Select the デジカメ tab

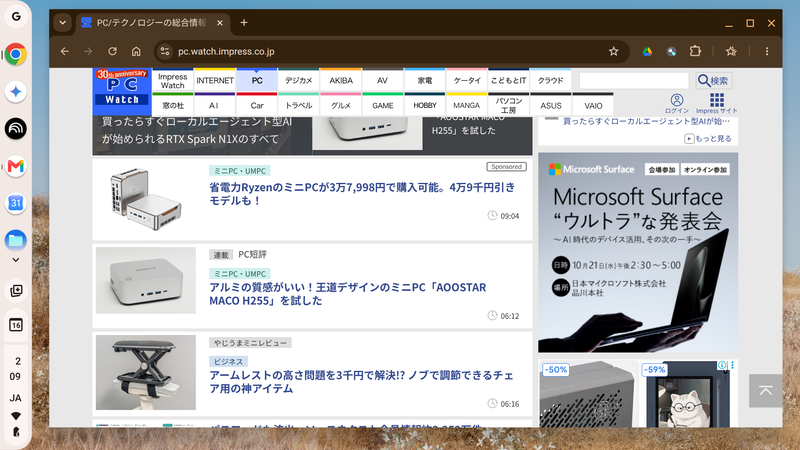[298, 80]
